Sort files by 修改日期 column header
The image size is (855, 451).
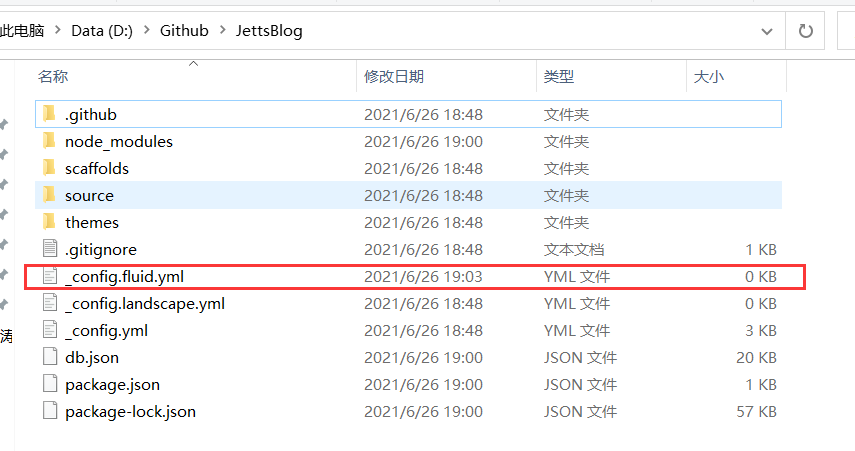394,77
